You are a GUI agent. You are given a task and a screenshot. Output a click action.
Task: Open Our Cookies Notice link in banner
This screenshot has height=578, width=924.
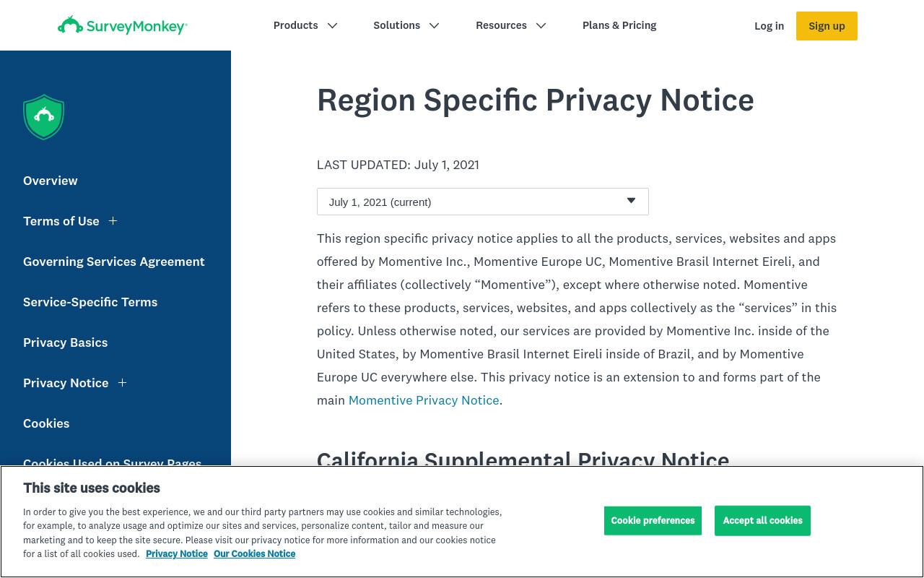tap(254, 554)
